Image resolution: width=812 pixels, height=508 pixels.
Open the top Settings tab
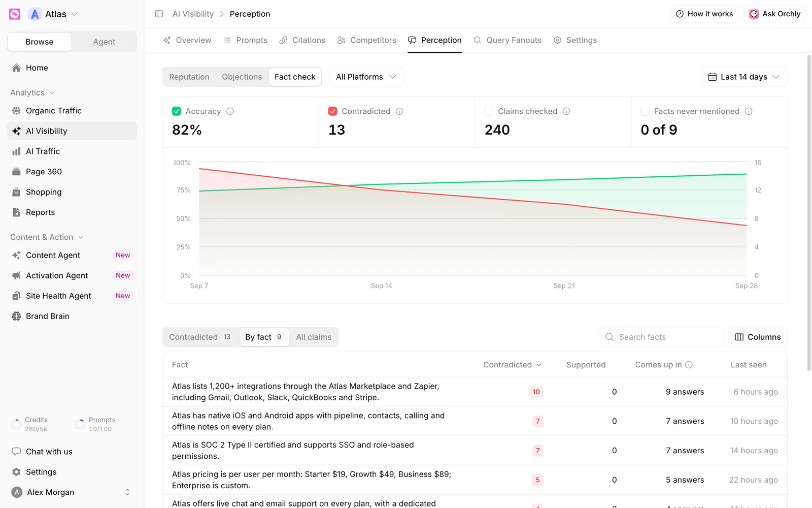pos(575,40)
